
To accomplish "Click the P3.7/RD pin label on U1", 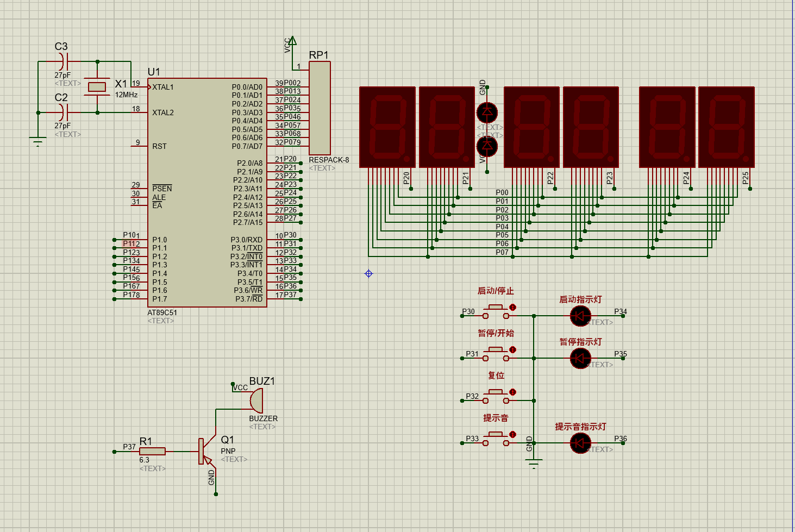I will click(249, 299).
